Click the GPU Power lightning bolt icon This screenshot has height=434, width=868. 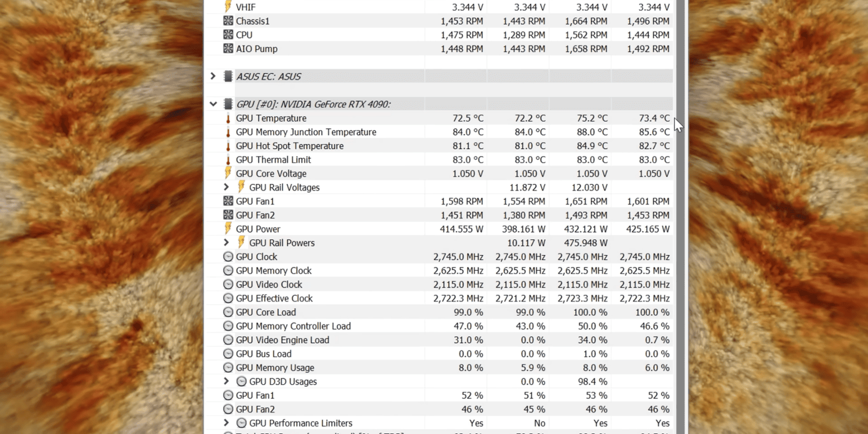coord(228,229)
